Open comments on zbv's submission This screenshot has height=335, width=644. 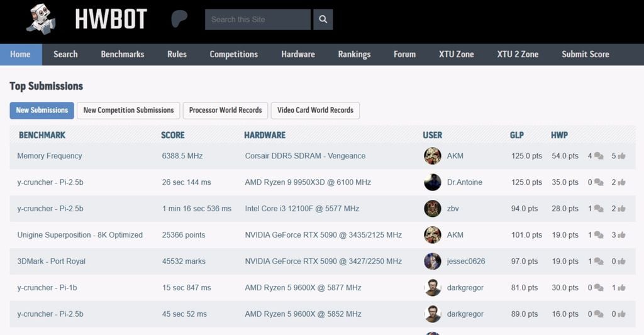pos(599,209)
